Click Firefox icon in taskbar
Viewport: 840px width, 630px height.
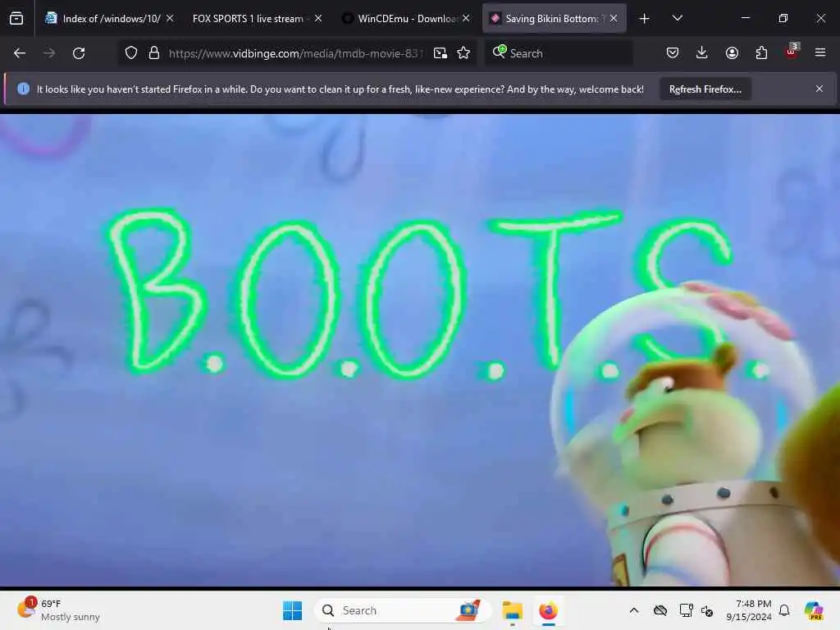click(548, 610)
